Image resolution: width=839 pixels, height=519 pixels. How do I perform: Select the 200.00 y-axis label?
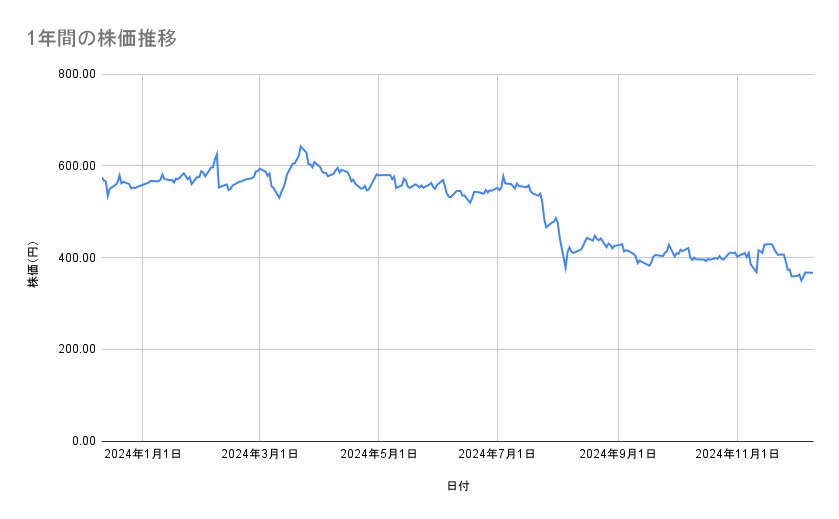point(75,349)
